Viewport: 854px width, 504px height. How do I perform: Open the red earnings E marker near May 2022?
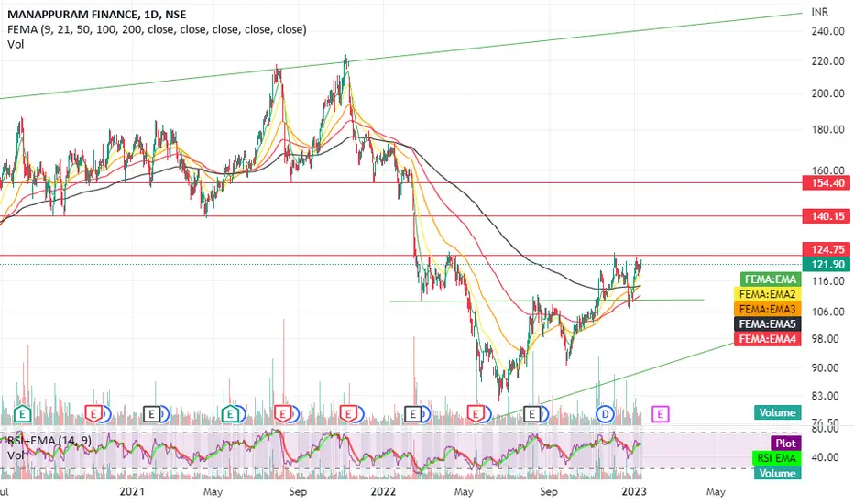(x=476, y=414)
